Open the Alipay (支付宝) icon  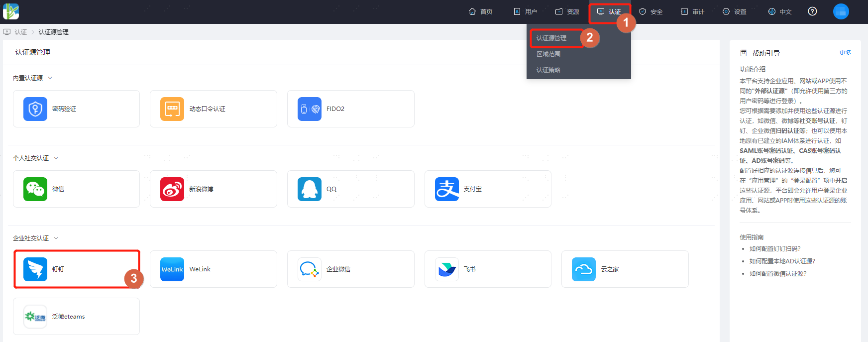(447, 189)
